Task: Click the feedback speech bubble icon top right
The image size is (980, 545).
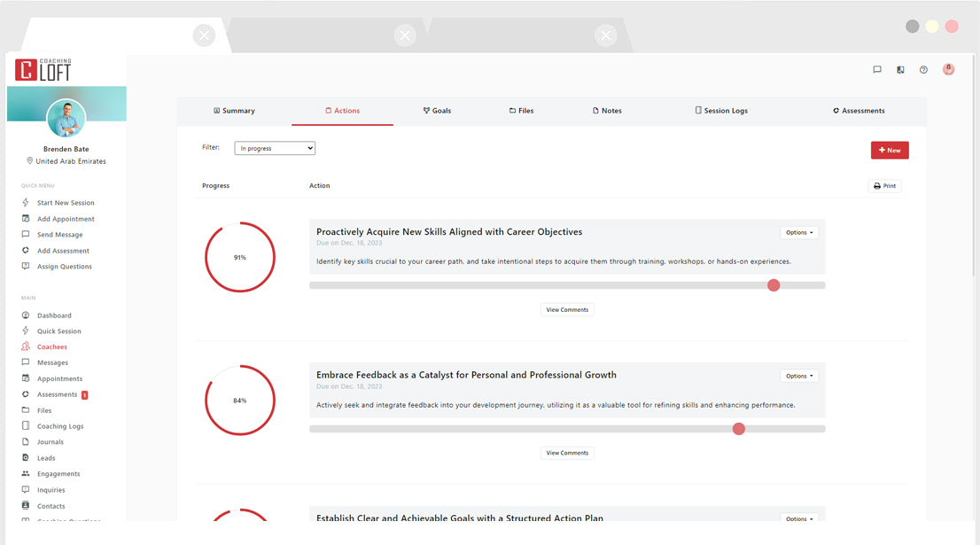Action: point(877,69)
